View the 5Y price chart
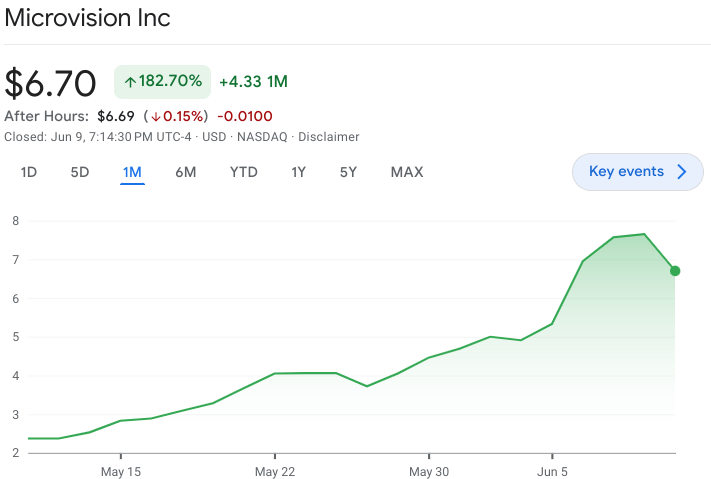This screenshot has width=711, height=479. [x=348, y=172]
